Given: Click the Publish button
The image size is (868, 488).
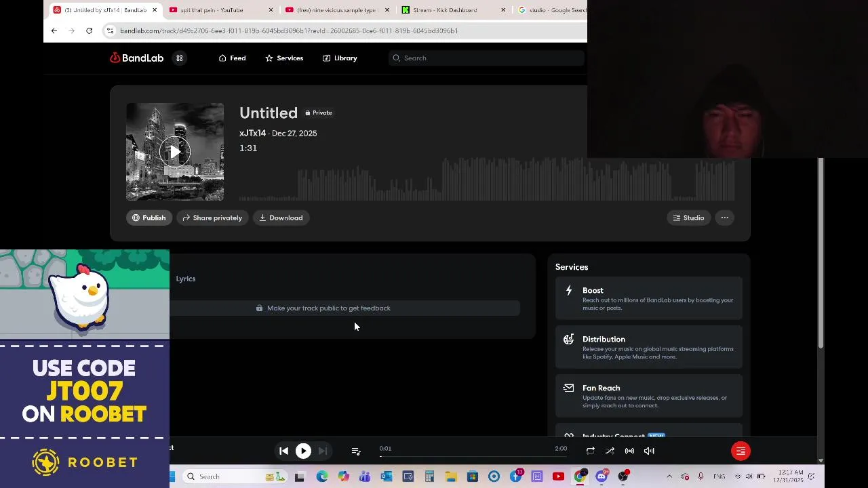Looking at the screenshot, I should [x=149, y=218].
